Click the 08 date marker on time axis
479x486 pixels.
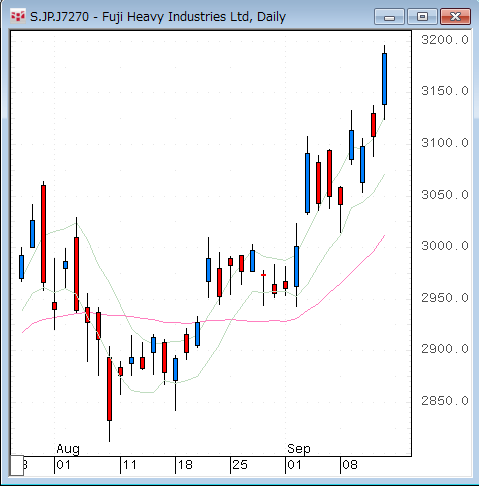[350, 465]
